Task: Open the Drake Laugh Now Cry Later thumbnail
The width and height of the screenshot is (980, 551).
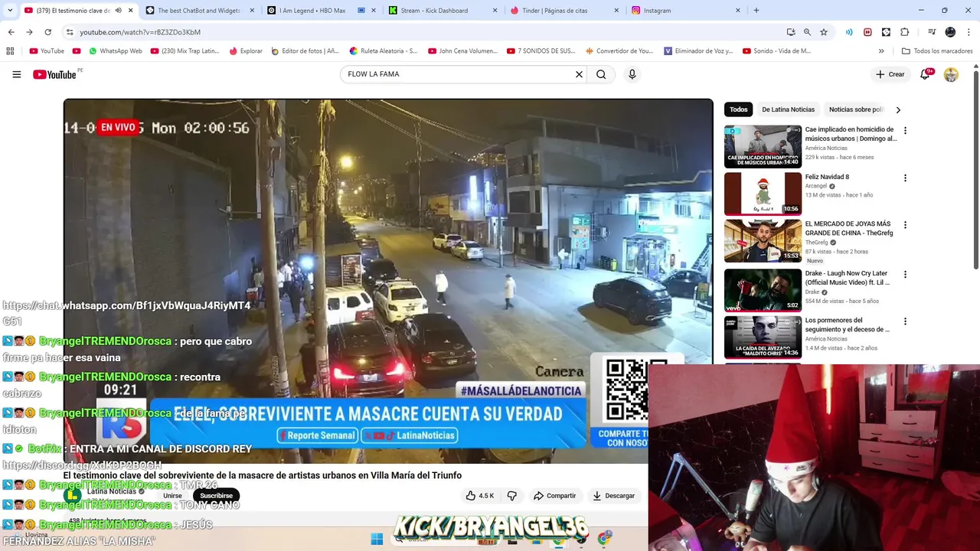Action: [x=763, y=289]
